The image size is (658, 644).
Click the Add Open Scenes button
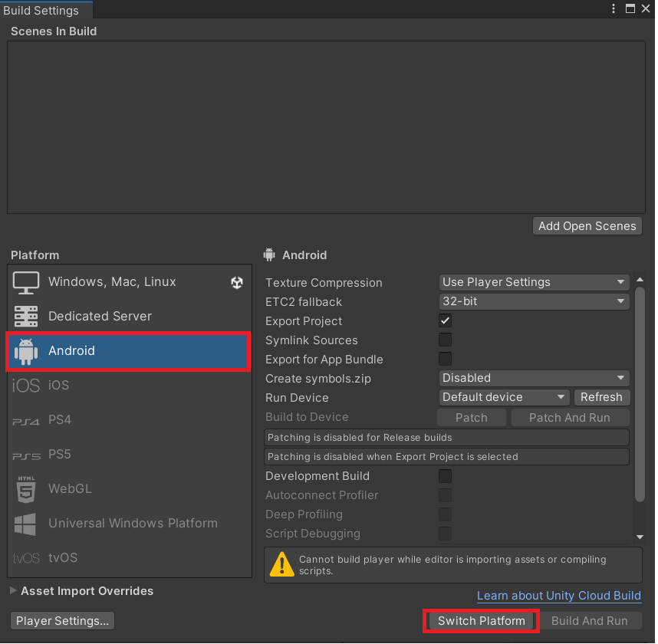(x=587, y=227)
